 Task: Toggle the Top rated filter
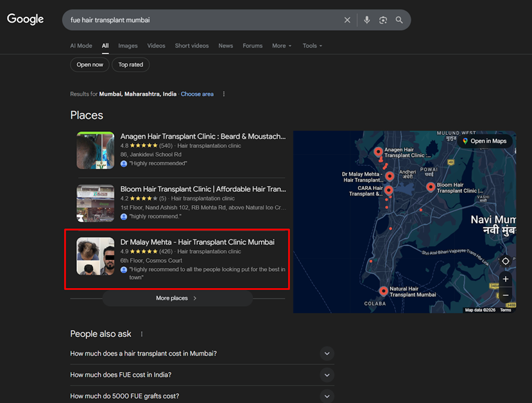(131, 64)
